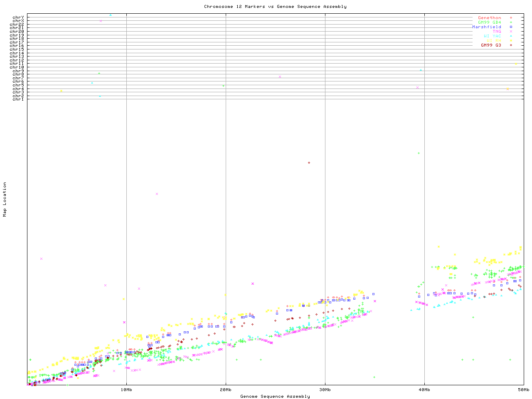Click the chart title 'Chromosome 12 Markers'
532x399 pixels.
(275, 7)
